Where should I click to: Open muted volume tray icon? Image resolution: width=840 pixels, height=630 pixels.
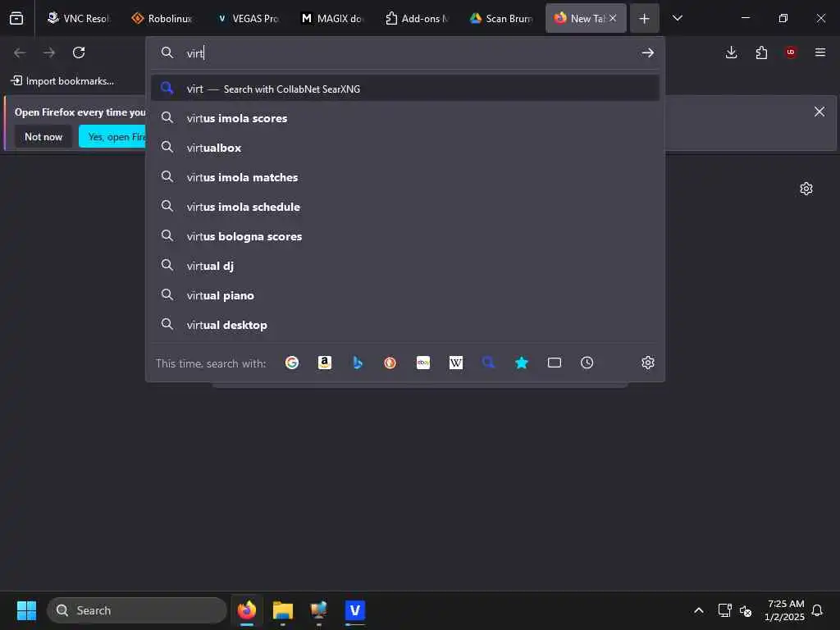click(745, 610)
